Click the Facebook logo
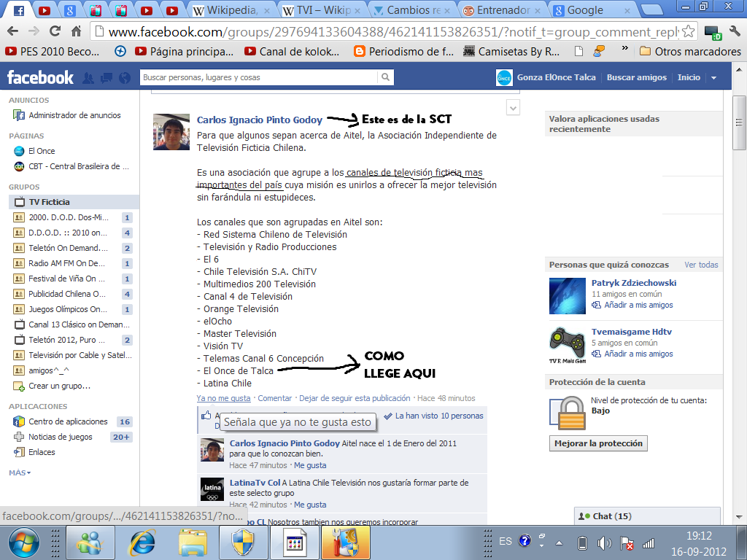Image resolution: width=747 pixels, height=560 pixels. pyautogui.click(x=41, y=77)
